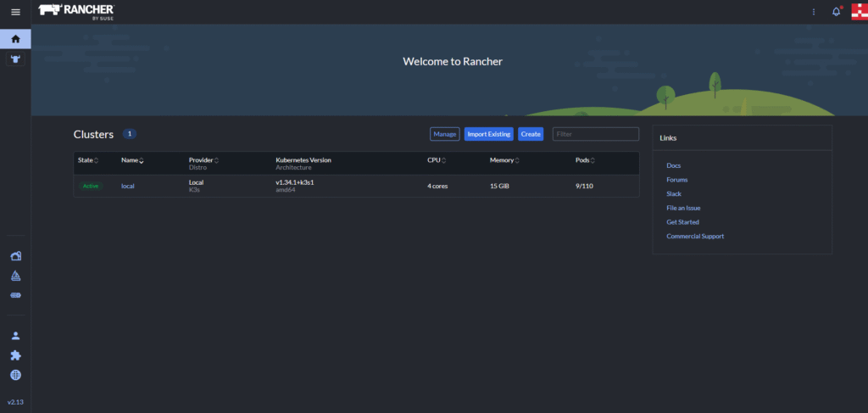Open Users & Authentication person icon
This screenshot has width=868, height=413.
pyautogui.click(x=15, y=336)
